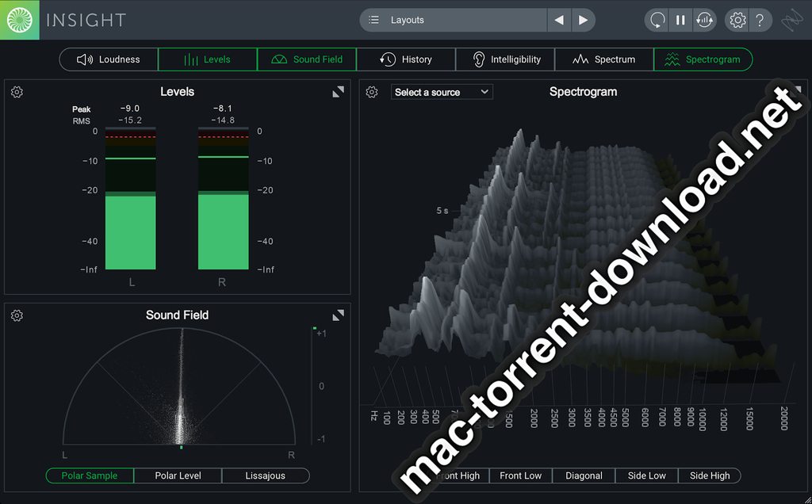812x504 pixels.
Task: Open Levels panel settings gear
Action: (17, 92)
